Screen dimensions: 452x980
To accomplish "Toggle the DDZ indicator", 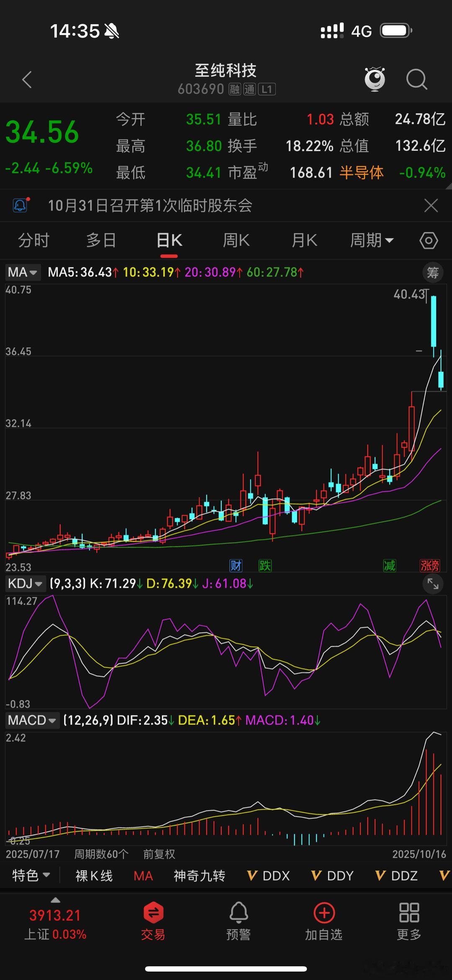I will (x=397, y=876).
